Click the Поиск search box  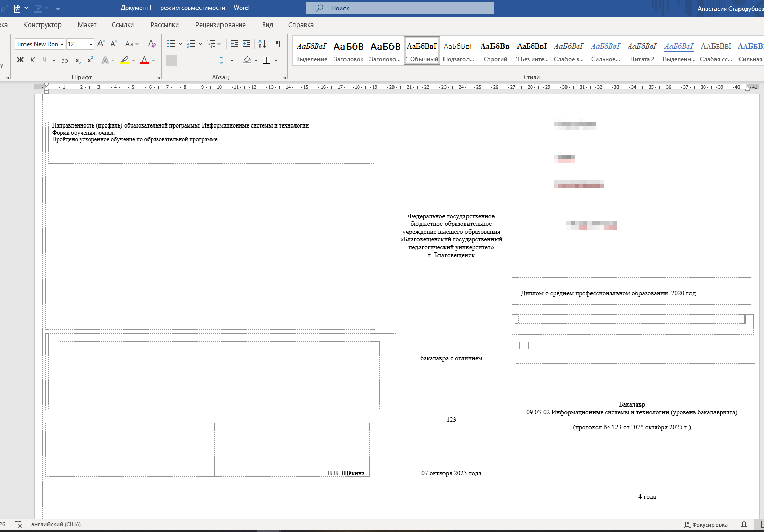coord(399,8)
